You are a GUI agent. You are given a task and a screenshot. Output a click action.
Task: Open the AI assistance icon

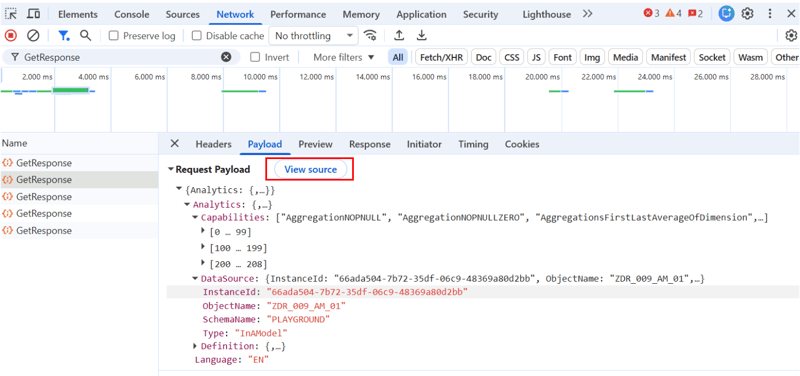(x=726, y=14)
